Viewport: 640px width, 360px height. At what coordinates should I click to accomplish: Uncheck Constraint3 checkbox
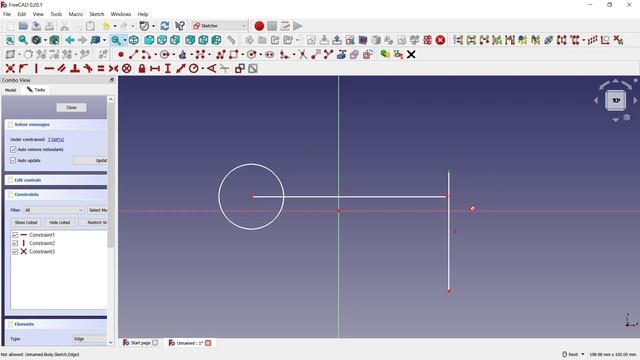pyautogui.click(x=15, y=251)
